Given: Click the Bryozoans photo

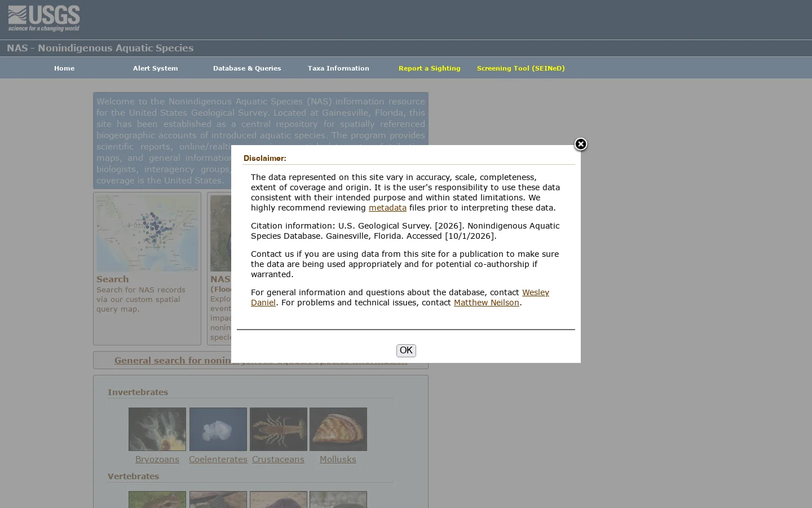Looking at the screenshot, I should pos(157,429).
